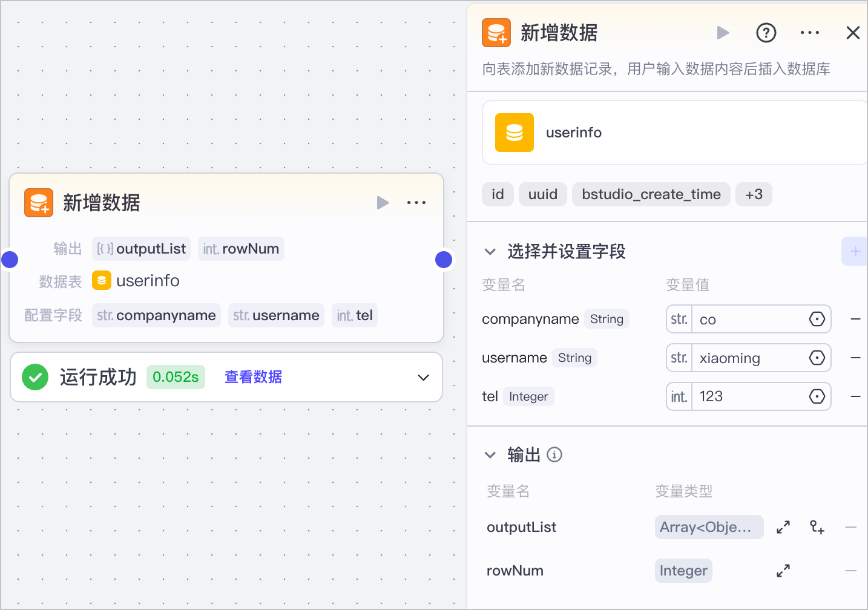The width and height of the screenshot is (868, 610).
Task: Open the side panel more options menu
Action: tap(810, 33)
